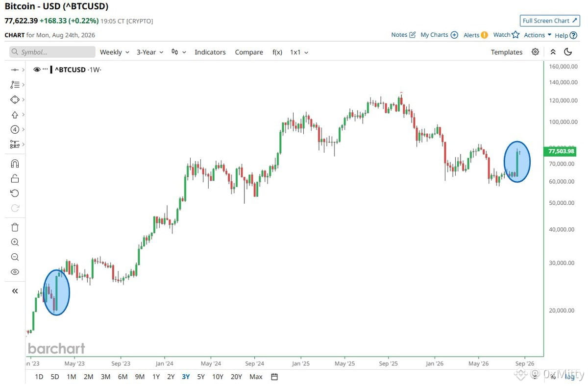Open the Indicators menu
Viewport: 588px width, 386px height.
210,52
